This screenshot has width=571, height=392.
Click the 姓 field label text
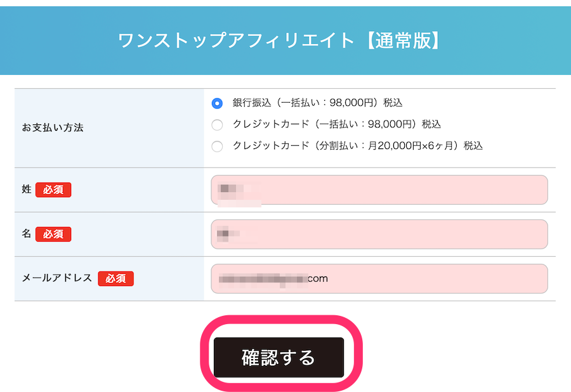click(x=25, y=190)
